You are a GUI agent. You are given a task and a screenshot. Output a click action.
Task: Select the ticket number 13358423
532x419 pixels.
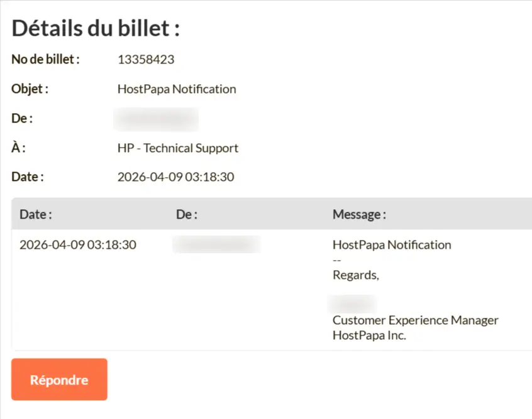tap(146, 60)
